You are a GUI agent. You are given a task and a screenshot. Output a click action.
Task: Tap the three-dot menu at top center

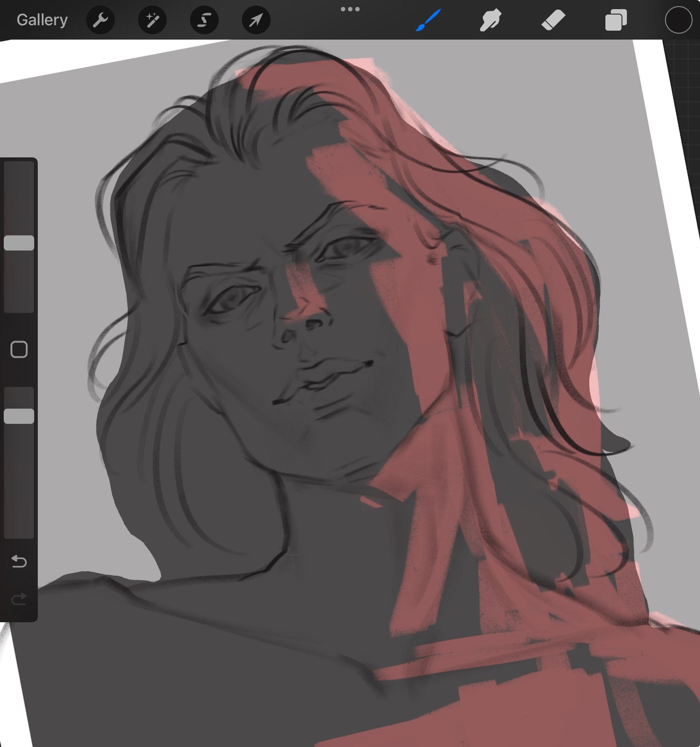tap(350, 9)
